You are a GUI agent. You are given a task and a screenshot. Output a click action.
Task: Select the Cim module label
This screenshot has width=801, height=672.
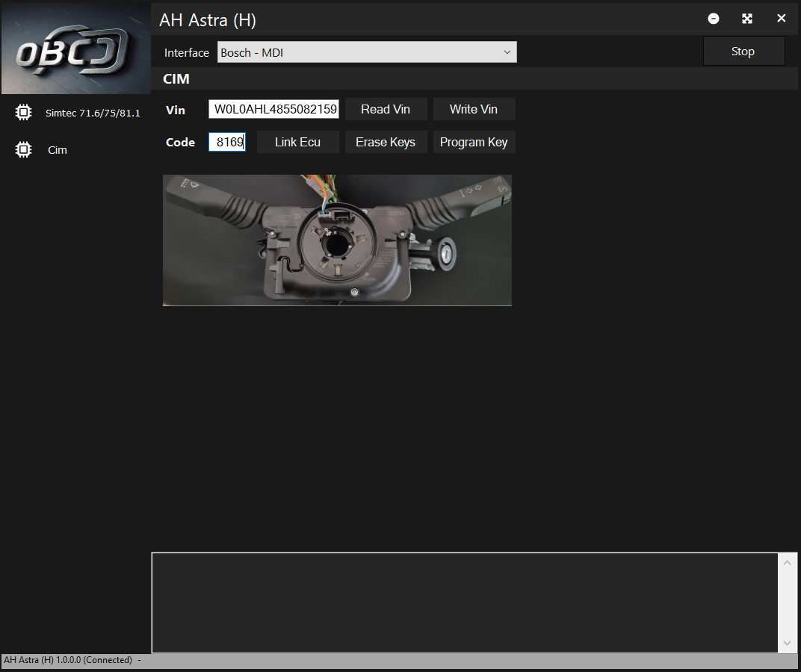tap(58, 150)
